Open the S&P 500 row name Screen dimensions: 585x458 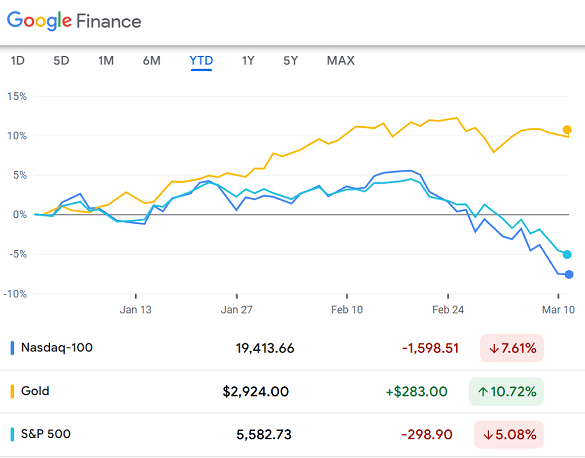[46, 434]
